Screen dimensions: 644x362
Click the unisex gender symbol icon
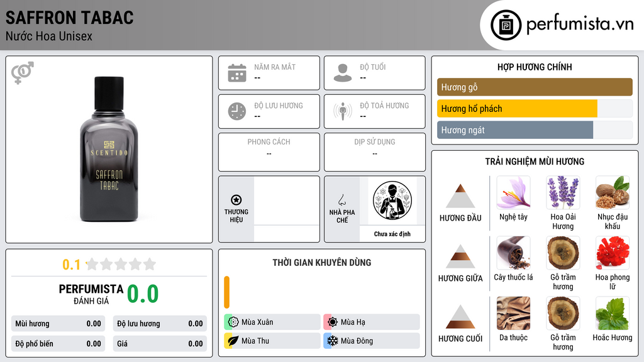(x=23, y=73)
